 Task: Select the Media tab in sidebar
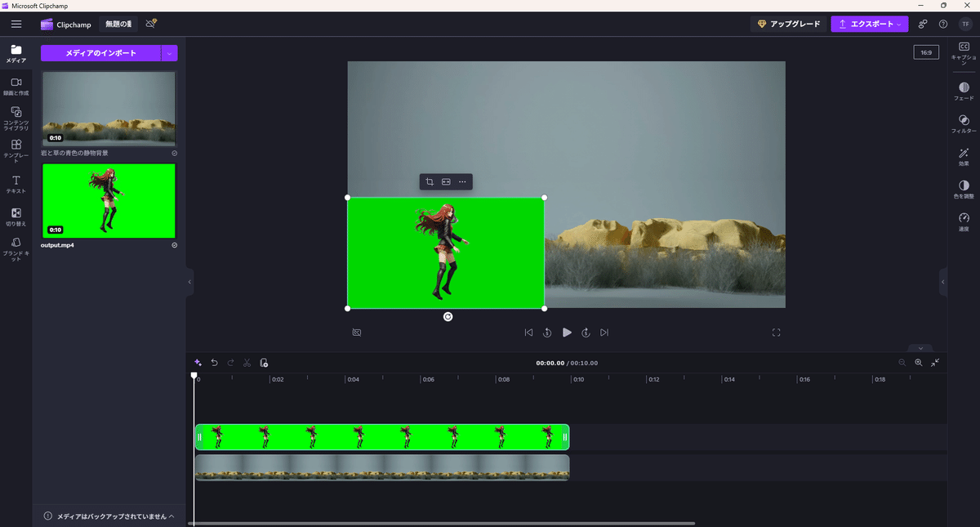click(16, 54)
